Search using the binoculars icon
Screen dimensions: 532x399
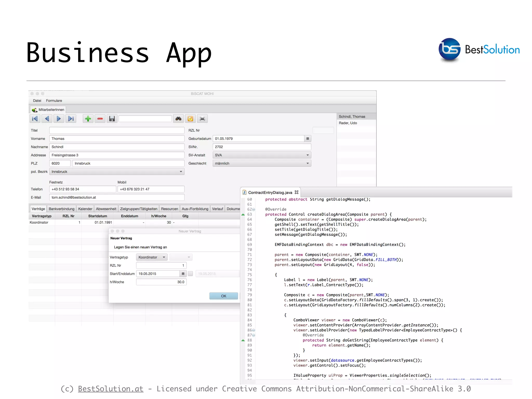coord(178,119)
